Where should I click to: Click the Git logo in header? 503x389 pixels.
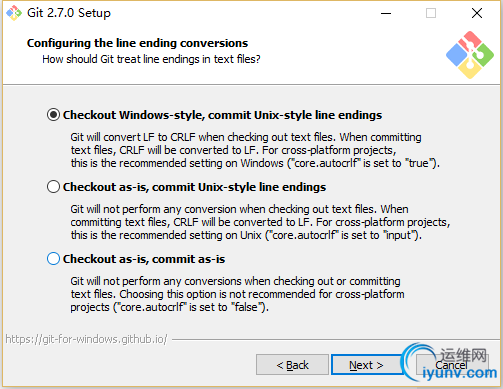[470, 55]
